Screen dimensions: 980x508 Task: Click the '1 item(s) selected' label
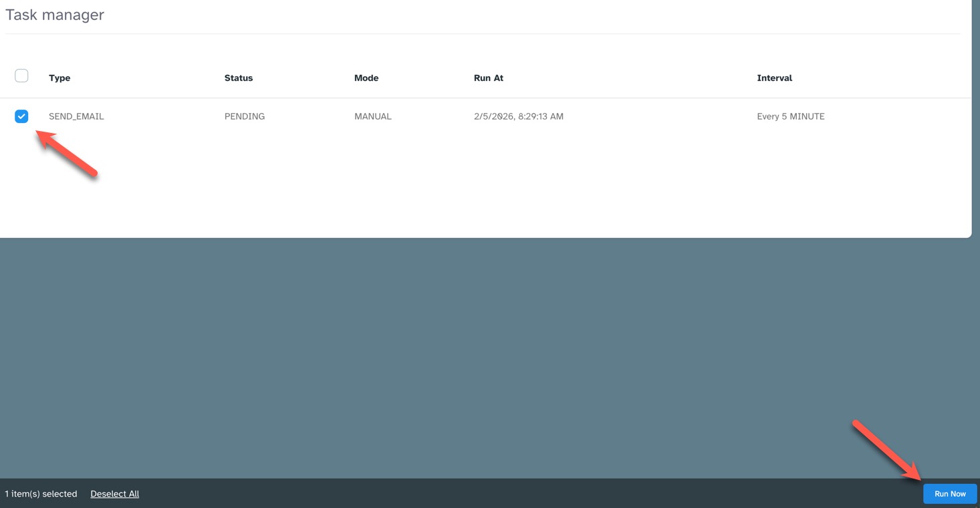click(41, 494)
